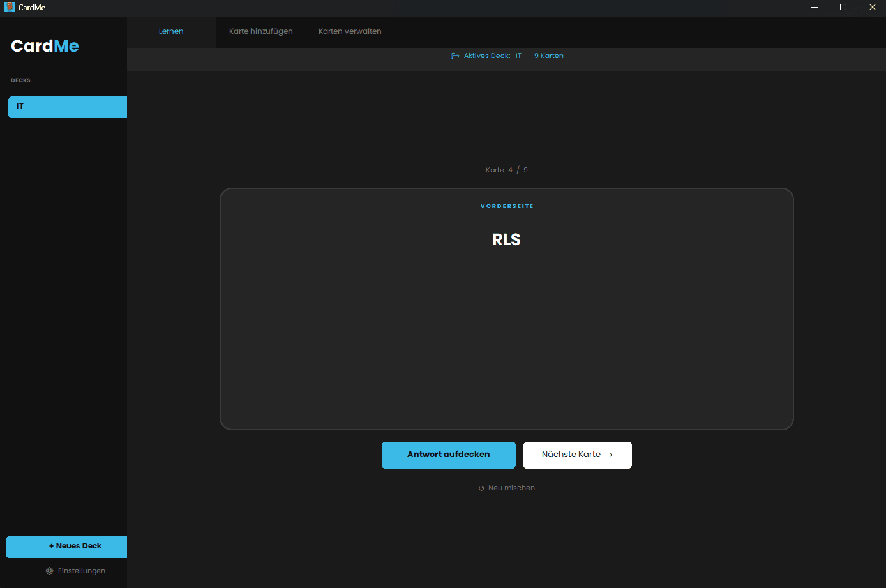Viewport: 886px width, 588px height.
Task: Select the IT deck in the sidebar
Action: pyautogui.click(x=67, y=107)
